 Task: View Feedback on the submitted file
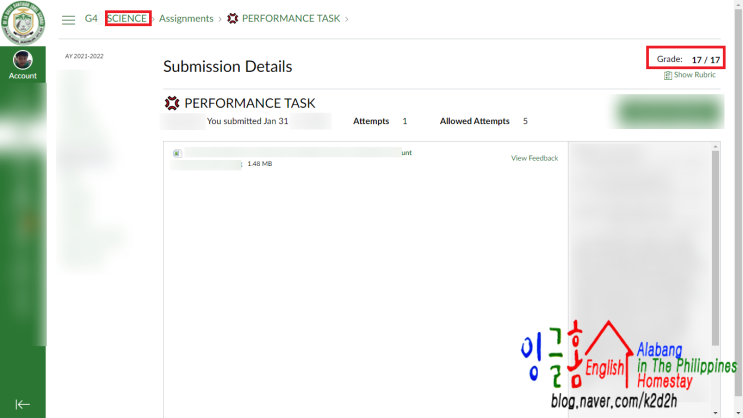(535, 158)
